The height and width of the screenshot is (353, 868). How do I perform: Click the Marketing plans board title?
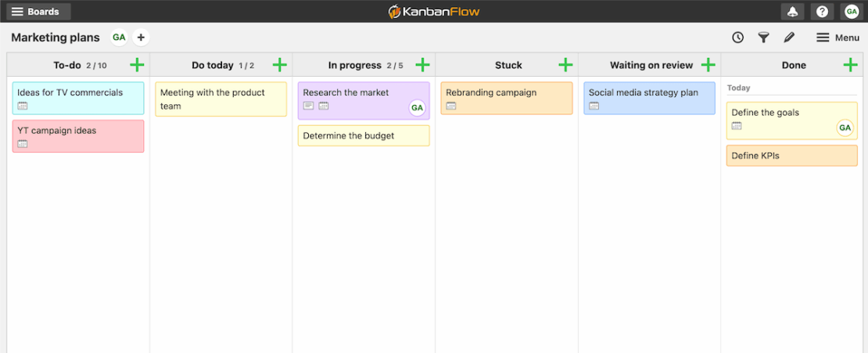click(56, 37)
